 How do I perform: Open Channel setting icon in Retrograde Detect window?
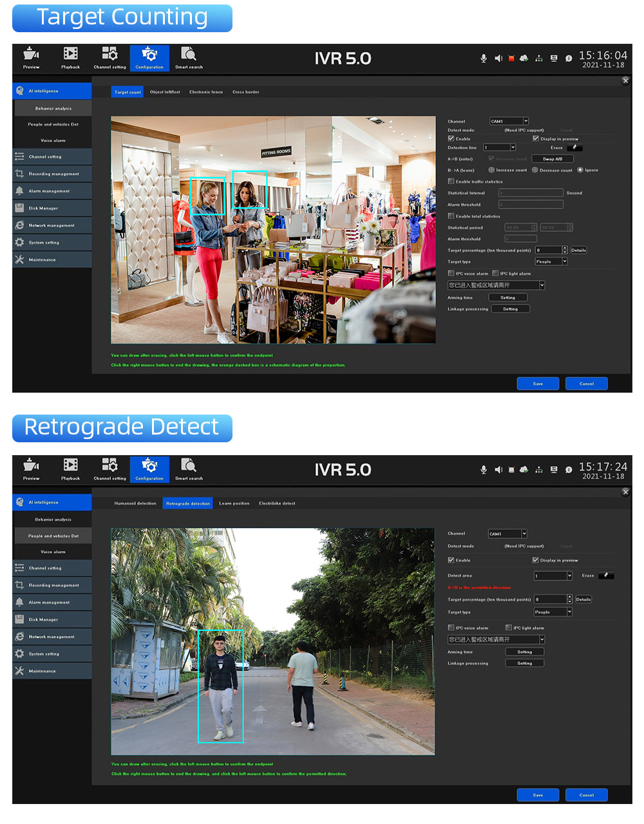(x=110, y=469)
